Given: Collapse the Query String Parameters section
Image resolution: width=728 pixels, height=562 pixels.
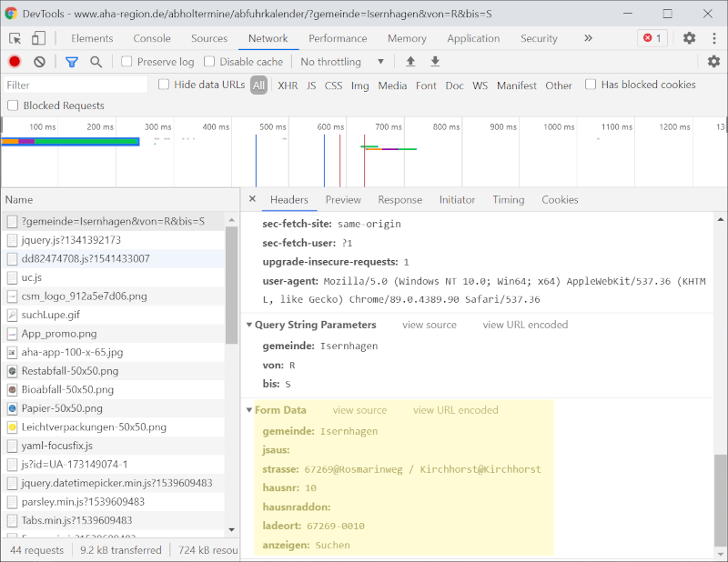Looking at the screenshot, I should [x=249, y=325].
